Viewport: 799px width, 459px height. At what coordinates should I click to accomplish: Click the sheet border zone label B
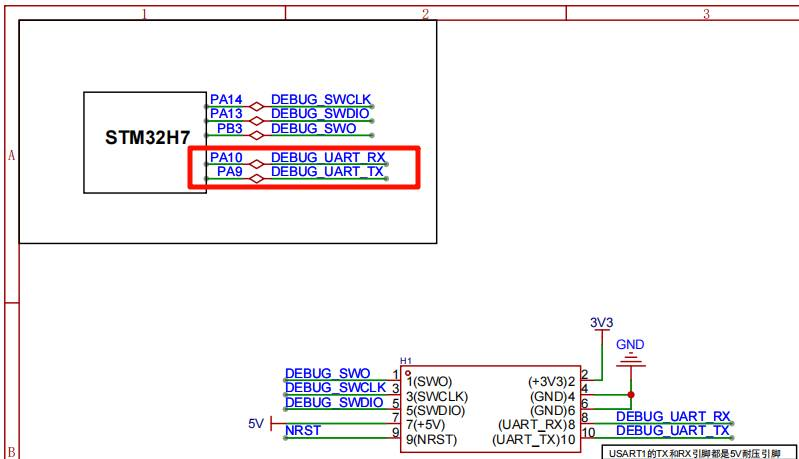tap(11, 452)
